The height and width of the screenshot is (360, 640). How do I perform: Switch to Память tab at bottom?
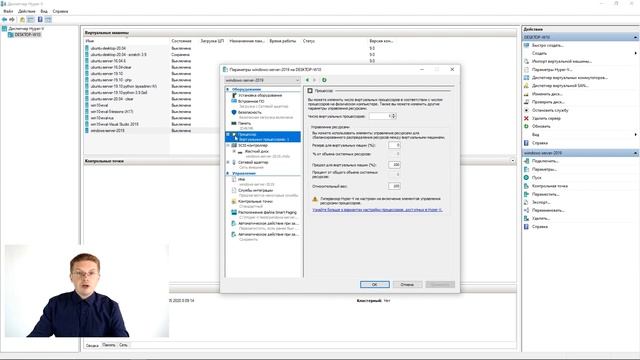click(109, 345)
